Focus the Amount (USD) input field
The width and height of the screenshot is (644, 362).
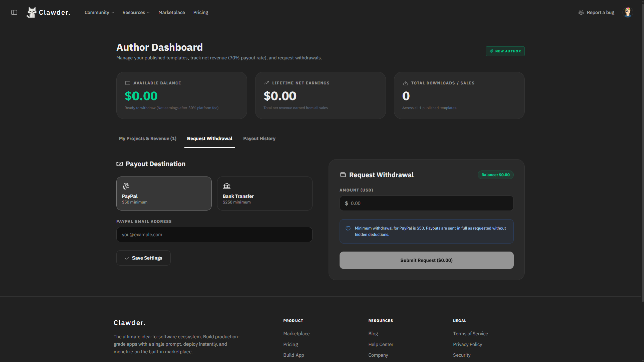tap(426, 203)
